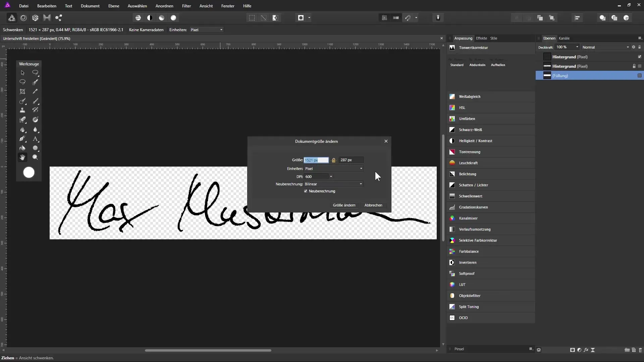Open the Neuberechnung Bilinear dropdown
This screenshot has width=644, height=362.
click(x=334, y=184)
